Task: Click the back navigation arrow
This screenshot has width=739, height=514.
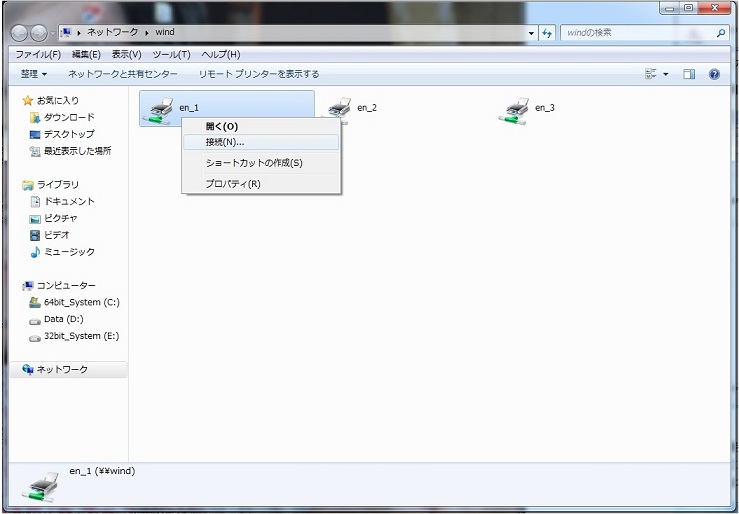Action: pyautogui.click(x=20, y=33)
